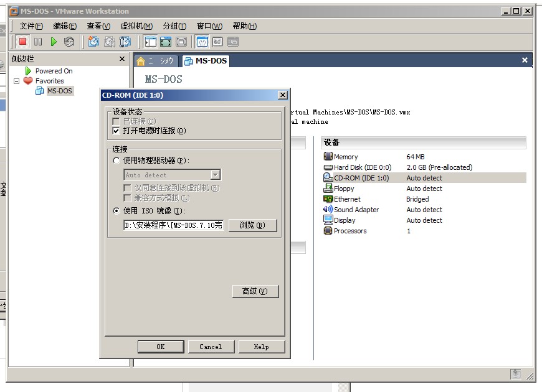Screen dimensions: 542x392
Task: Click the green Power On toolbar icon
Action: coord(54,42)
